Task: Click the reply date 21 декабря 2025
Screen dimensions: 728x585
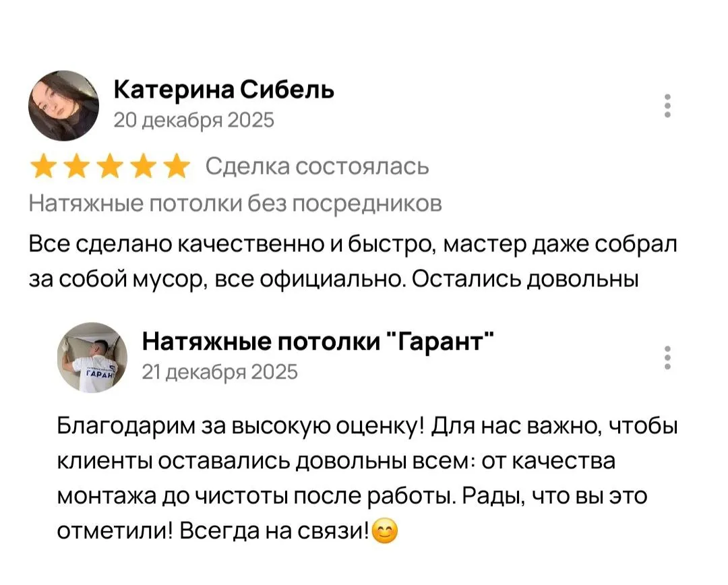Action: 220,372
